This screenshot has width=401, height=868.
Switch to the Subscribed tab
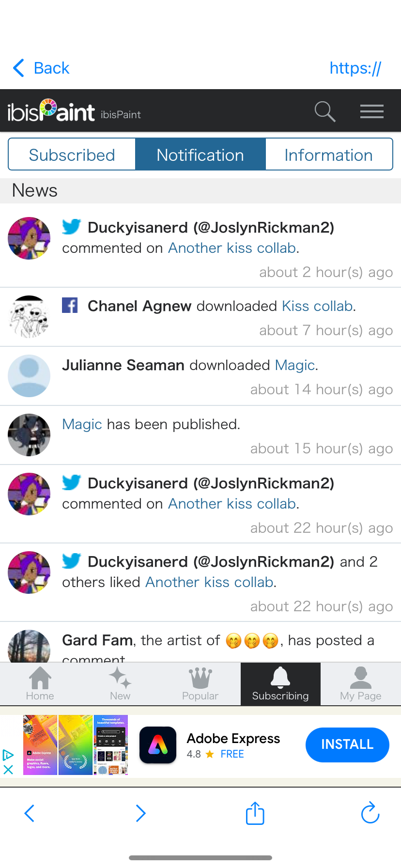coord(72,155)
